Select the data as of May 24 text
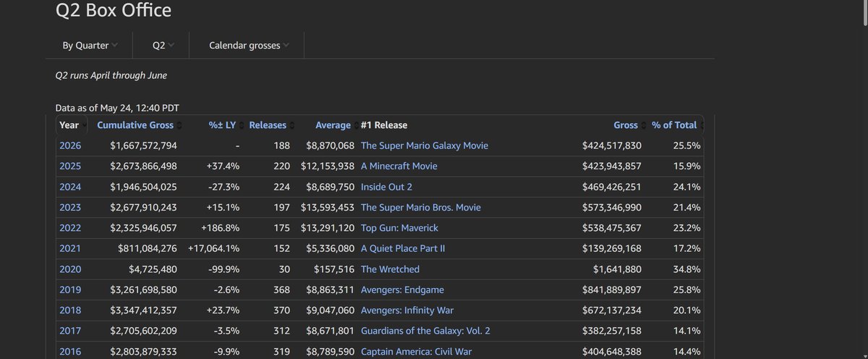868x359 pixels. [x=117, y=108]
